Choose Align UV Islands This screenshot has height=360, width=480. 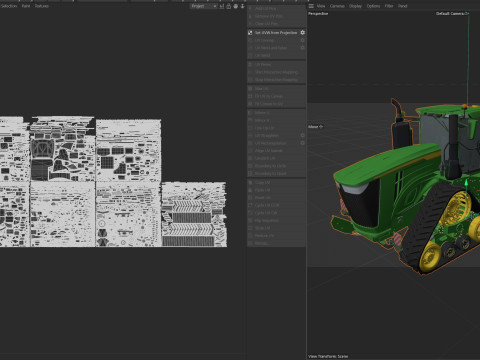pyautogui.click(x=276, y=151)
